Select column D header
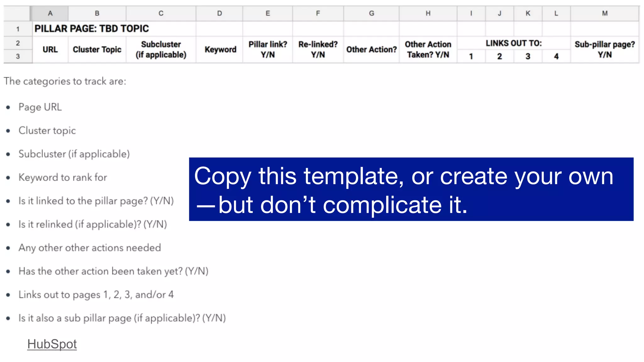The height and width of the screenshot is (362, 644). point(219,14)
